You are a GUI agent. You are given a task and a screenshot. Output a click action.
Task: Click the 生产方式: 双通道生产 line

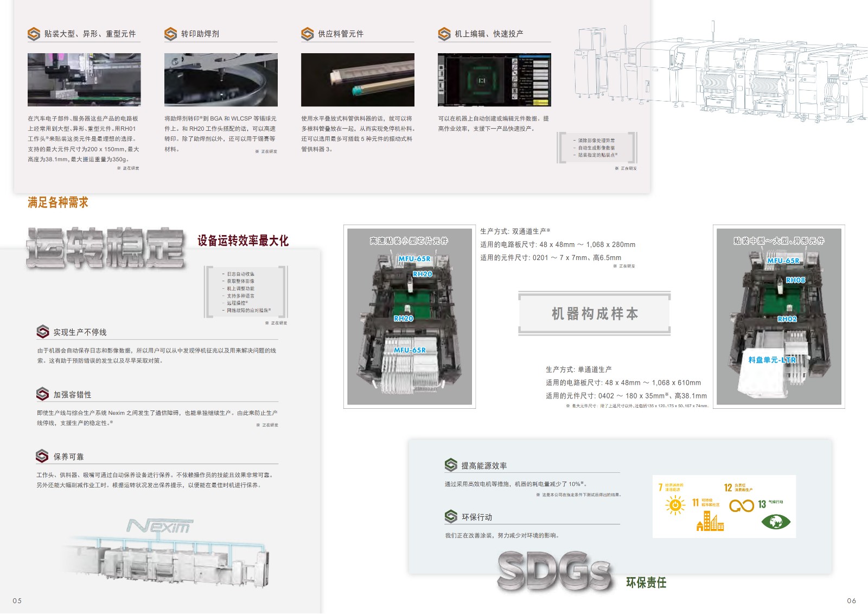tap(515, 231)
